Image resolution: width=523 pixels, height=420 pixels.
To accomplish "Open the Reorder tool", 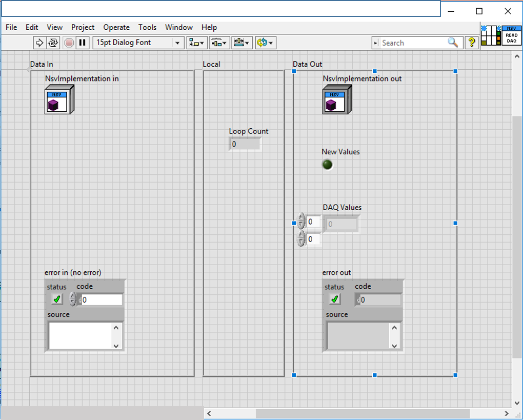I will [x=266, y=43].
